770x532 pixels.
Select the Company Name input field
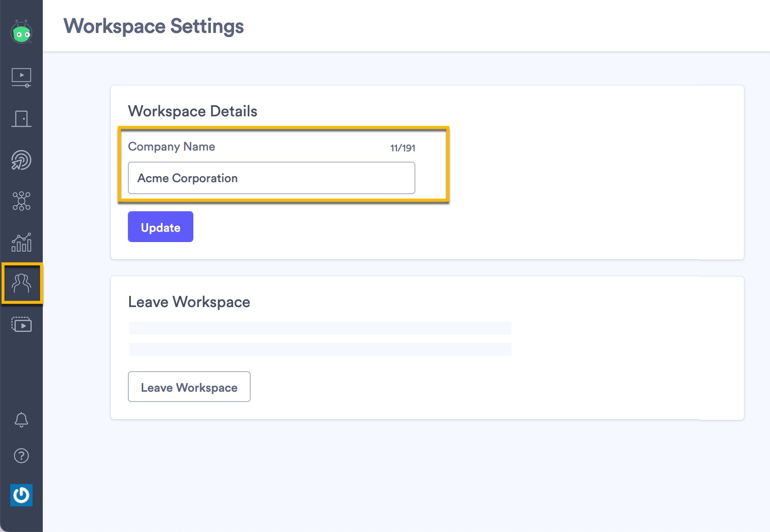point(271,178)
